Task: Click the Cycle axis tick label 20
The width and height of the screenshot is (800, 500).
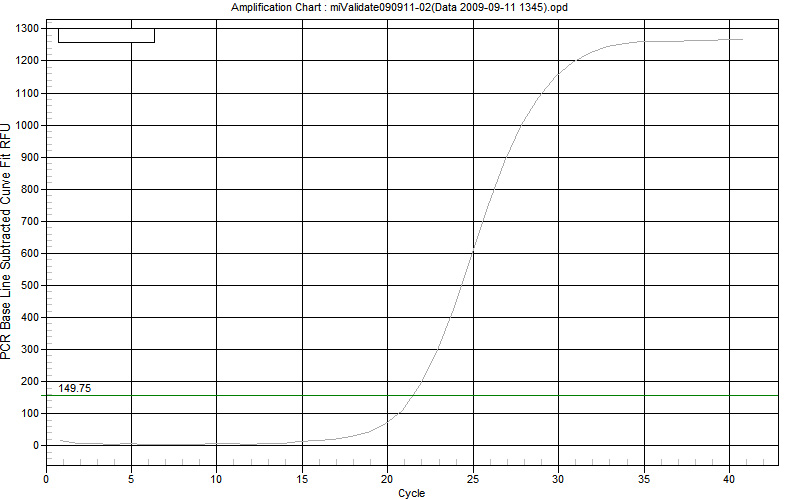Action: click(x=387, y=479)
